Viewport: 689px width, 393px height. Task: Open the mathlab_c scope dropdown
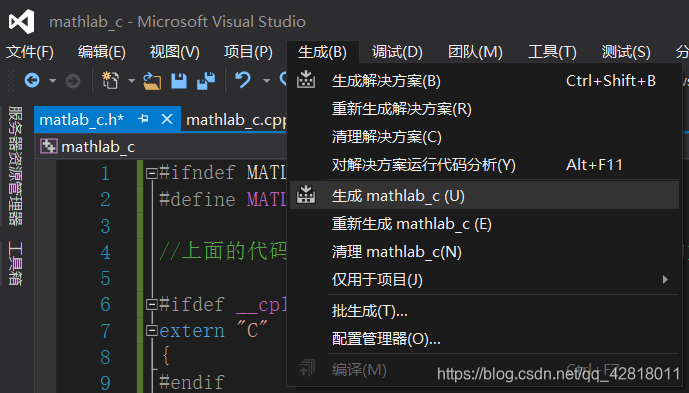pyautogui.click(x=162, y=146)
